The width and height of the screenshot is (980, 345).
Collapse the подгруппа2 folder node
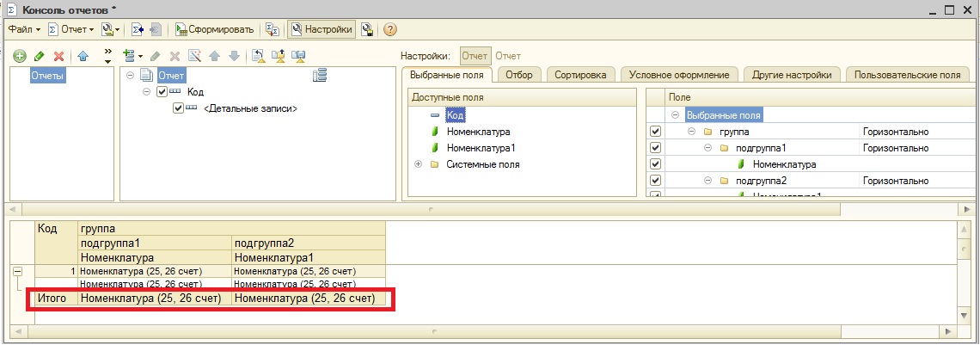(x=707, y=181)
